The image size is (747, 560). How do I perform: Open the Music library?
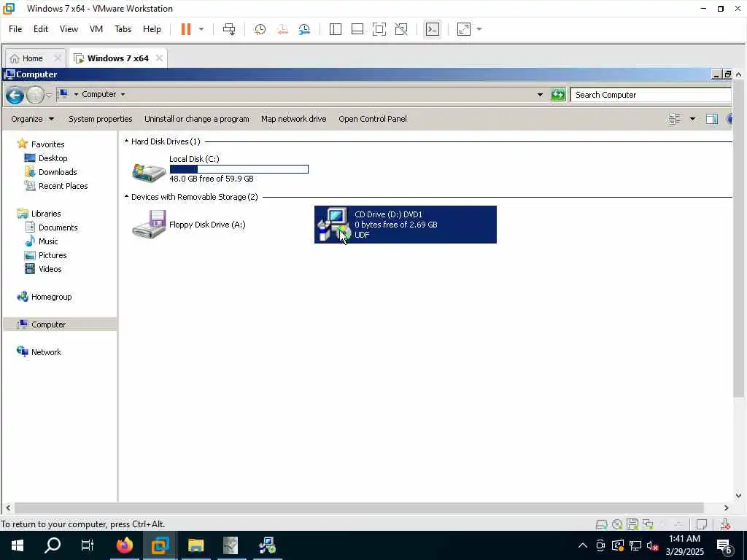(x=47, y=241)
